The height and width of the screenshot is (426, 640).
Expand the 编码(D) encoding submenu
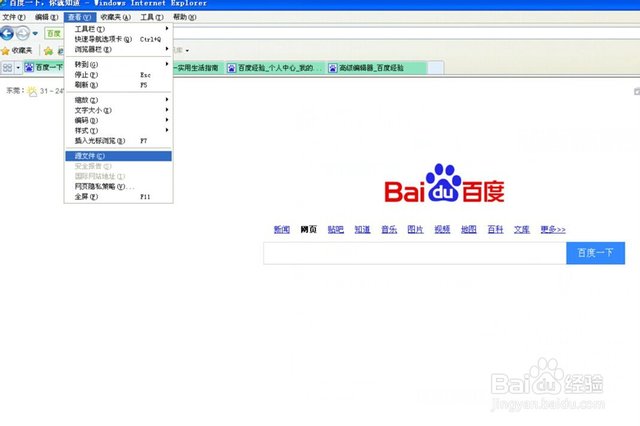pyautogui.click(x=118, y=120)
